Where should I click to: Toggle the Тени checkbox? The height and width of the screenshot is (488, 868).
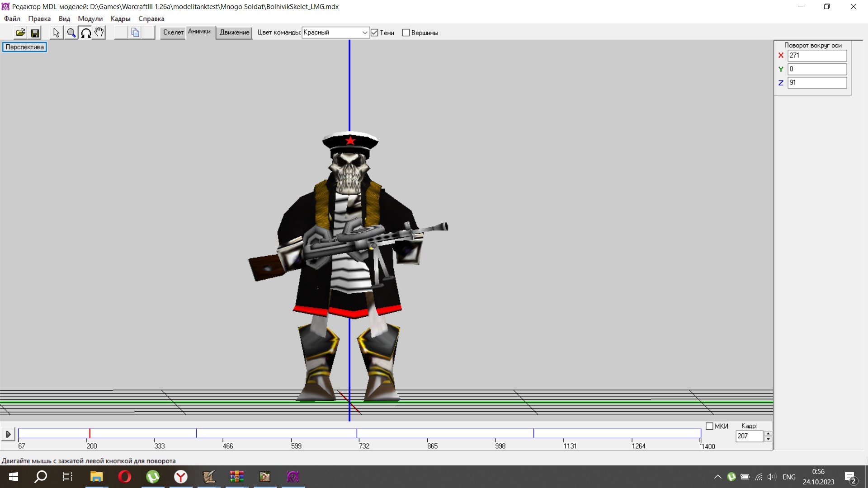click(x=374, y=33)
